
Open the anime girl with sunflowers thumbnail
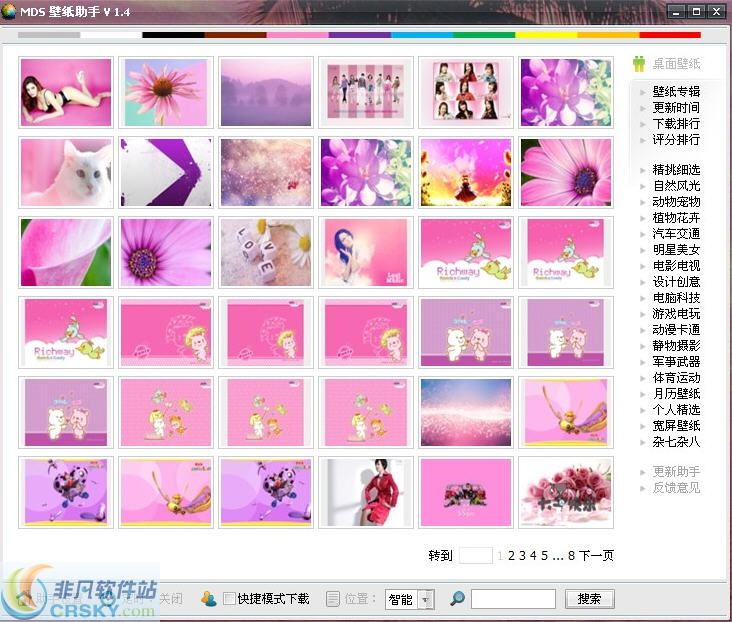(466, 172)
